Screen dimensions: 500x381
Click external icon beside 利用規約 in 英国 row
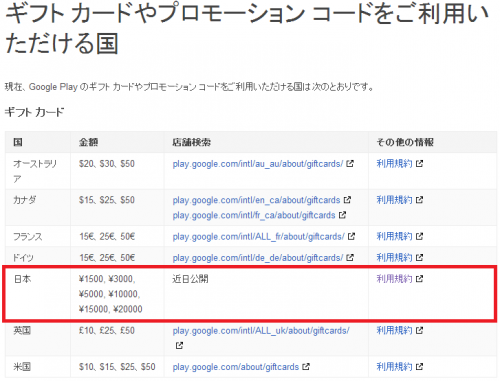(419, 330)
